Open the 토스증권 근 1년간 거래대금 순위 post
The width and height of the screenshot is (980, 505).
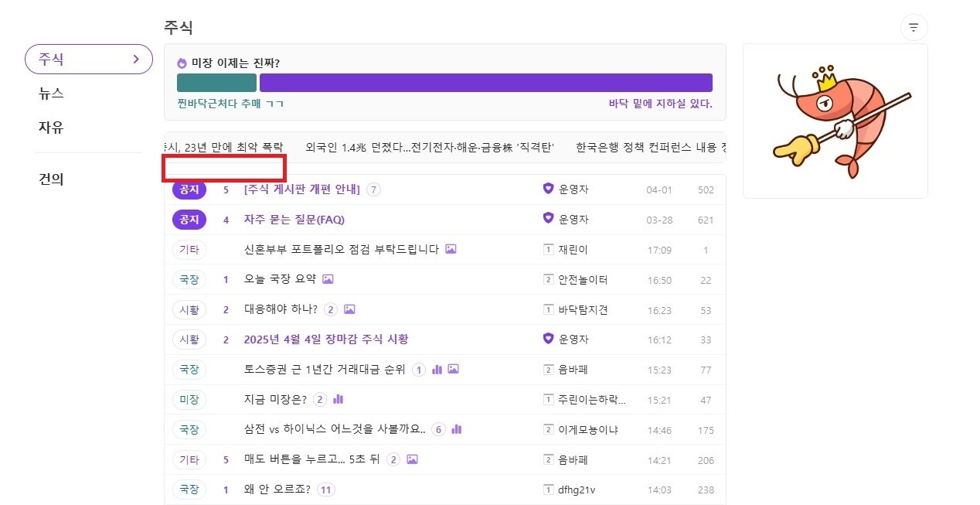tap(325, 369)
